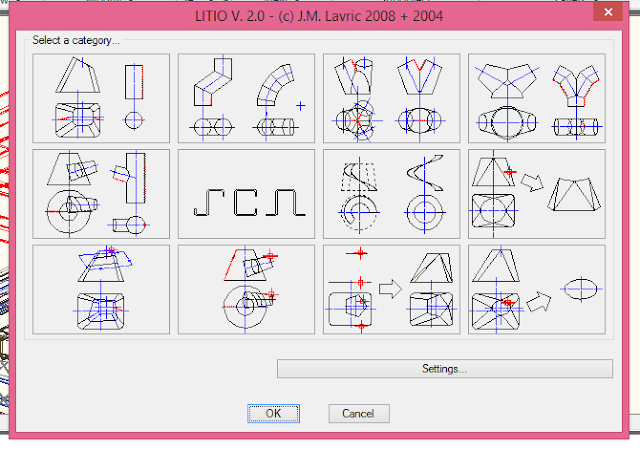The width and height of the screenshot is (640, 450).
Task: Select the pipe intersection tee category
Action: [x=101, y=194]
